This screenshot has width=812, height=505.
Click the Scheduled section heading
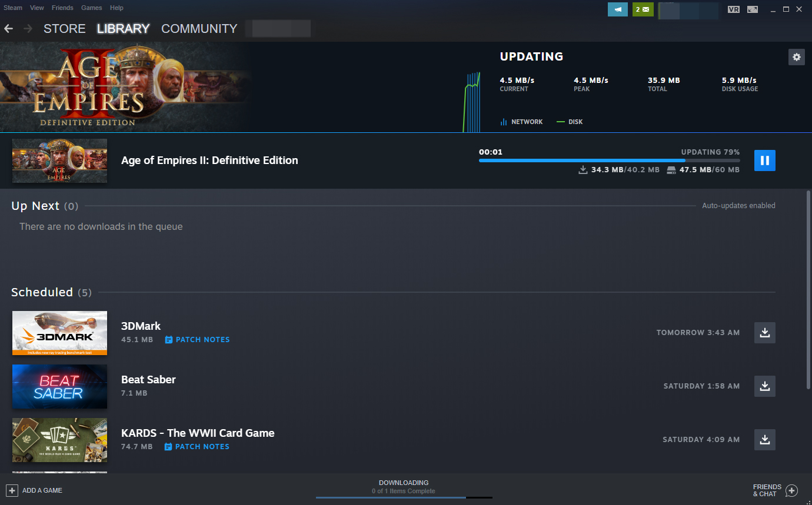[x=51, y=292]
